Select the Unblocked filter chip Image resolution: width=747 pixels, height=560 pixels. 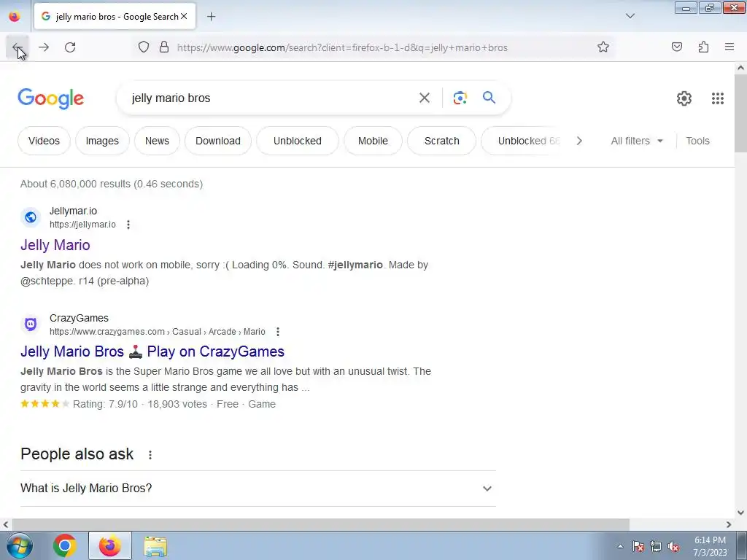298,141
